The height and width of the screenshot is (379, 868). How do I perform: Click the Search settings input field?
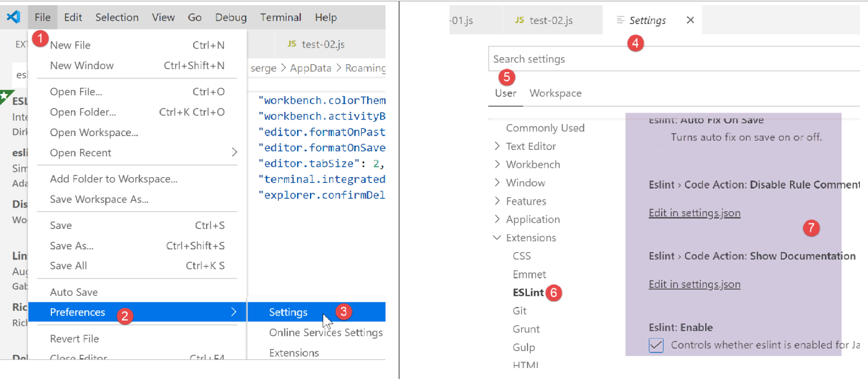pos(669,59)
